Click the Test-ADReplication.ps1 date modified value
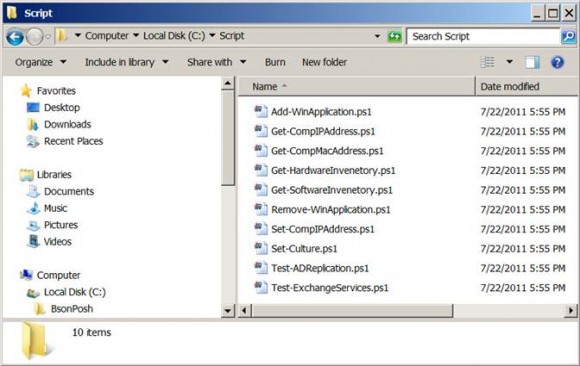This screenshot has width=580, height=366. tap(523, 268)
